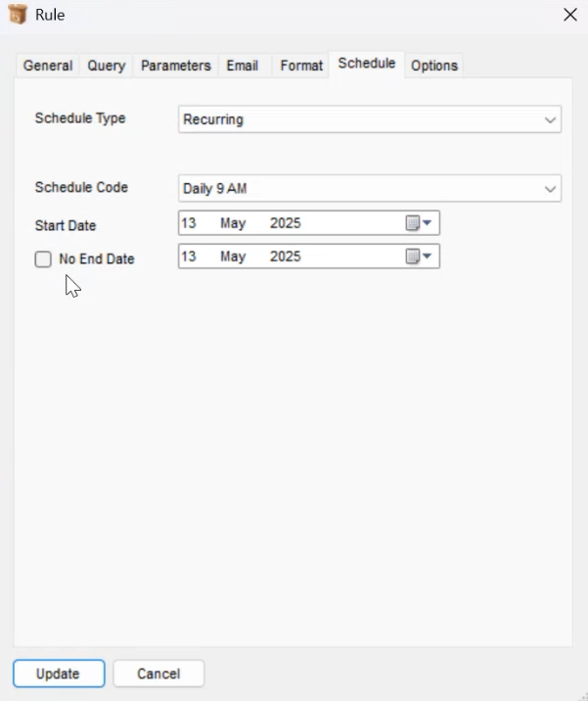The height and width of the screenshot is (701, 588).
Task: Open the Parameters tab
Action: click(175, 66)
